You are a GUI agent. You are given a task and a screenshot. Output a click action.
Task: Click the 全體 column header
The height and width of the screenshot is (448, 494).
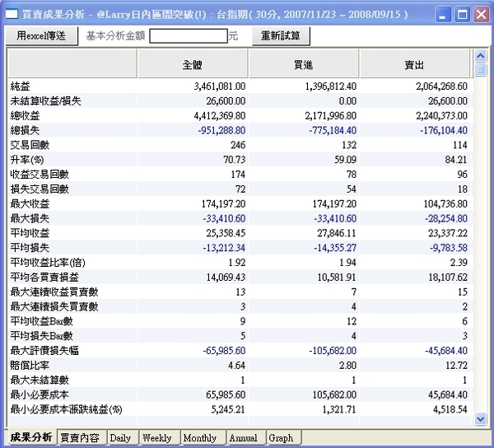click(192, 64)
